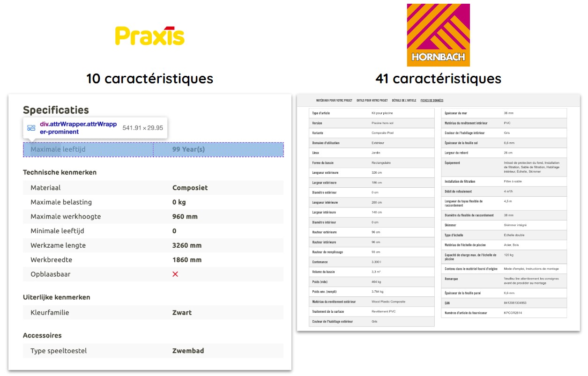Click the Type speeltoestel label
588x376 pixels.
pyautogui.click(x=59, y=351)
